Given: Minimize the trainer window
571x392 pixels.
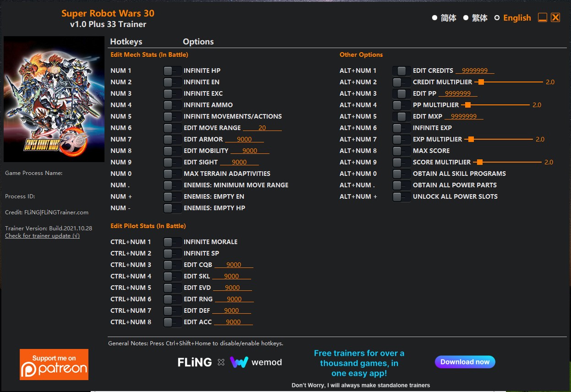Looking at the screenshot, I should [543, 18].
